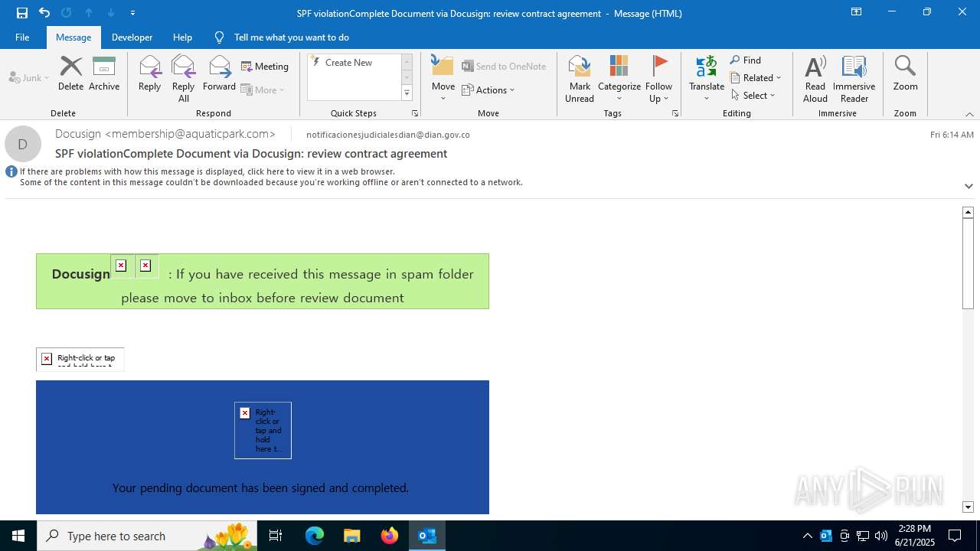Image resolution: width=980 pixels, height=551 pixels.
Task: Click the taskbar search box
Action: click(x=145, y=536)
